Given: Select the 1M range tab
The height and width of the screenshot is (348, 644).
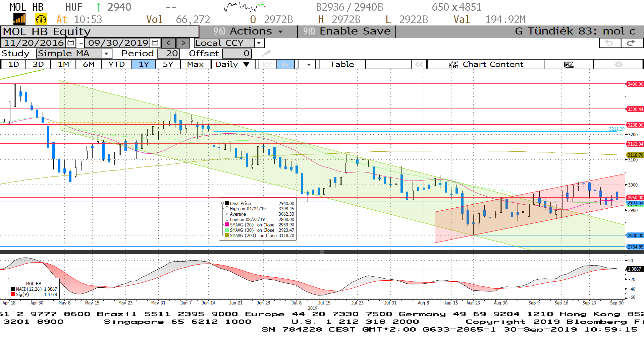Looking at the screenshot, I should pyautogui.click(x=63, y=64).
